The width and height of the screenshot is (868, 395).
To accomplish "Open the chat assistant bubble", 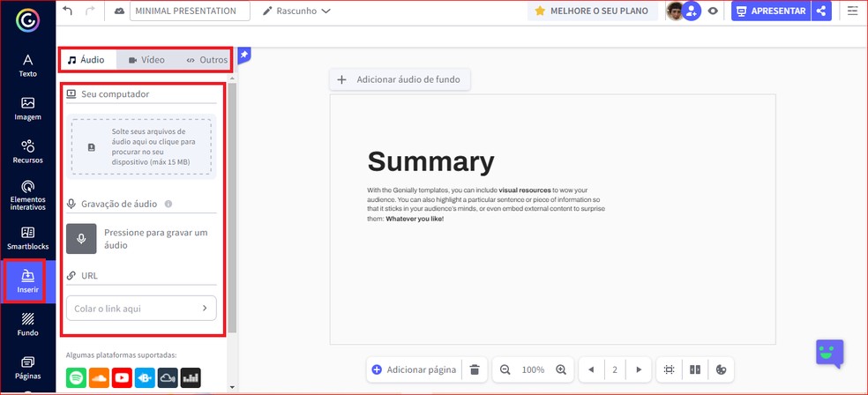I will pos(829,354).
